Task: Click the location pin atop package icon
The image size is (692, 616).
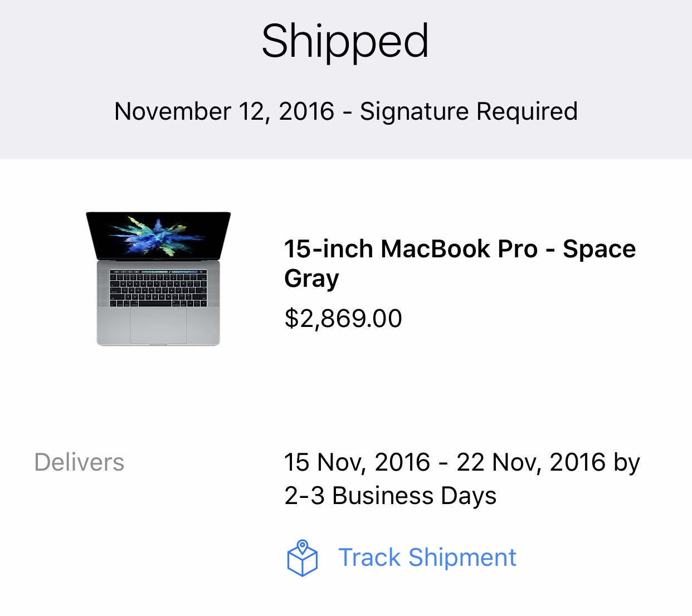Action: [x=303, y=546]
